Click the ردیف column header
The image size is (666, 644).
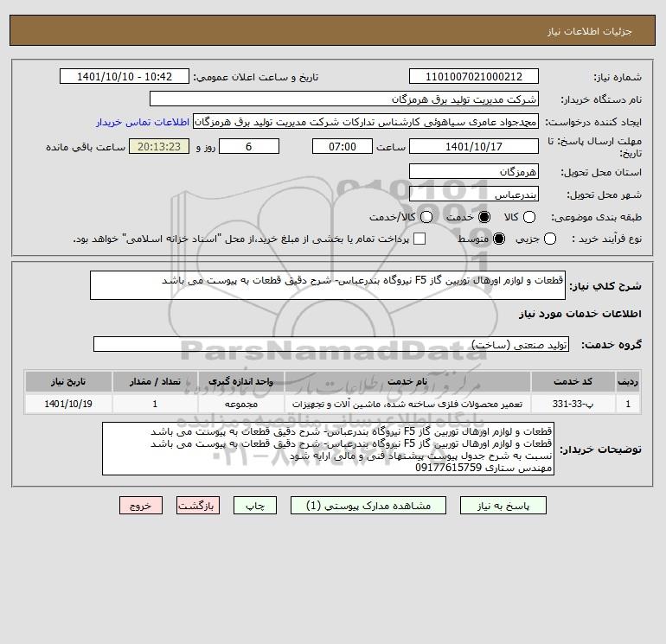click(628, 381)
